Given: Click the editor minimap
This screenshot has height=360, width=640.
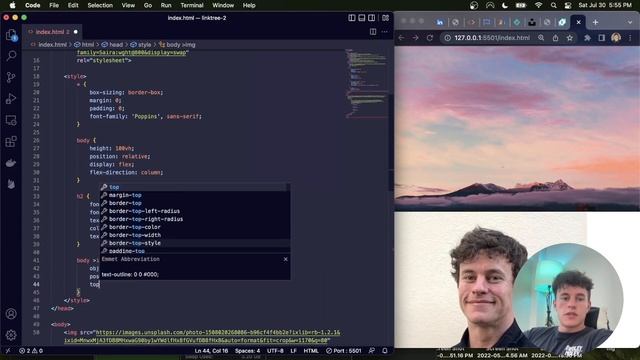Looking at the screenshot, I should click(x=366, y=84).
